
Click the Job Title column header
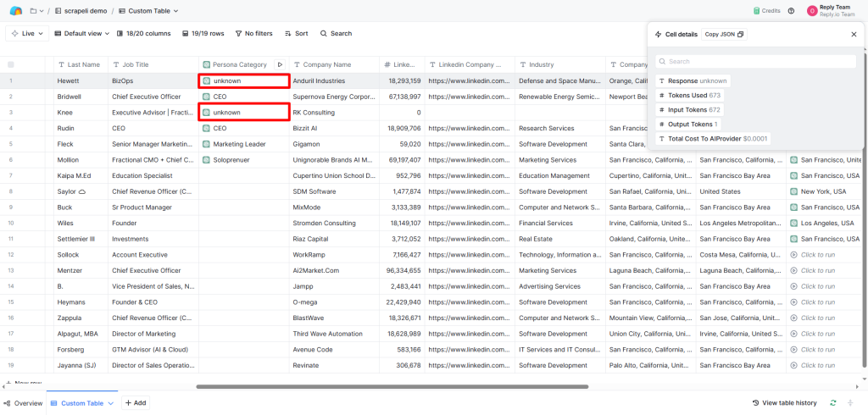tap(153, 64)
